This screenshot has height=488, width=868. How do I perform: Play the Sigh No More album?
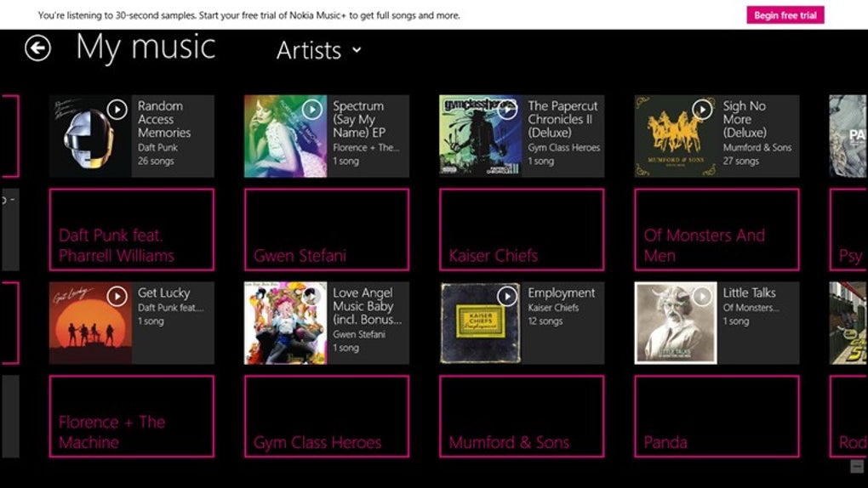702,109
